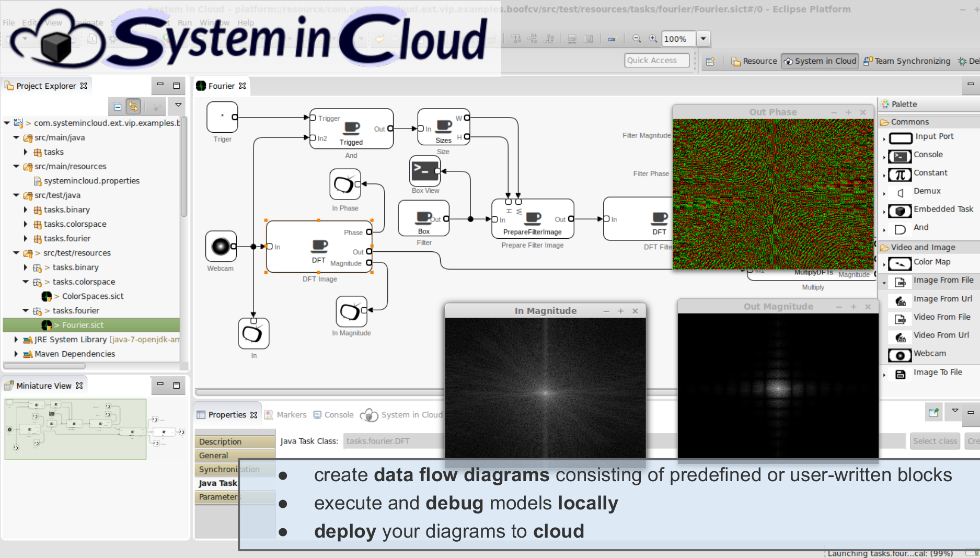Viewport: 980px width, 558px height.
Task: Select the Video From File palette tool
Action: coord(931,318)
